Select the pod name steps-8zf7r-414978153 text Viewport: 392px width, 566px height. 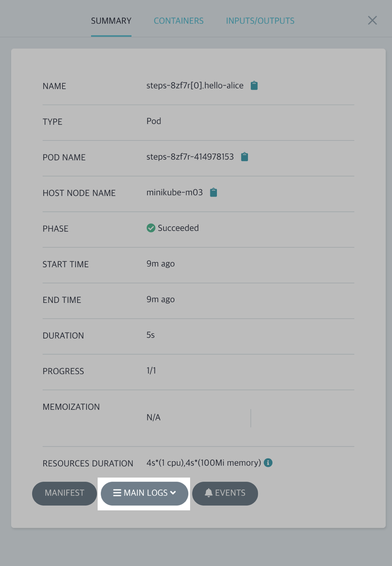click(190, 157)
